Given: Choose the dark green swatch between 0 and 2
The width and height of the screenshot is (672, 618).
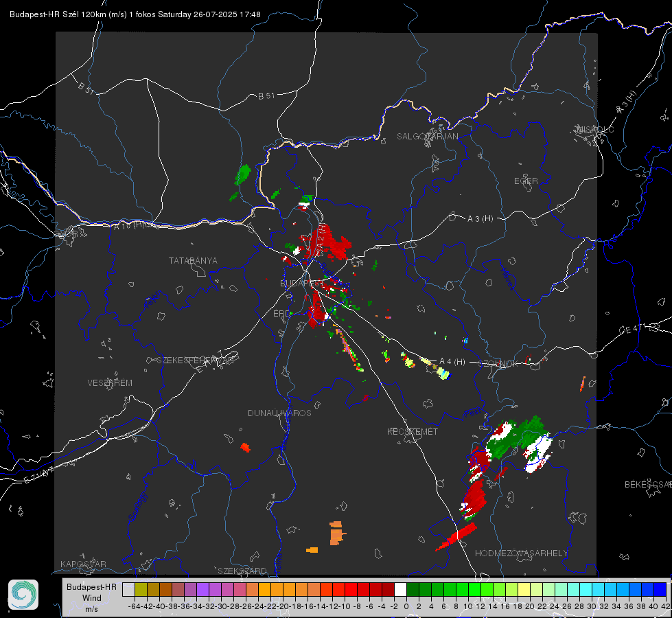Looking at the screenshot, I should [413, 589].
